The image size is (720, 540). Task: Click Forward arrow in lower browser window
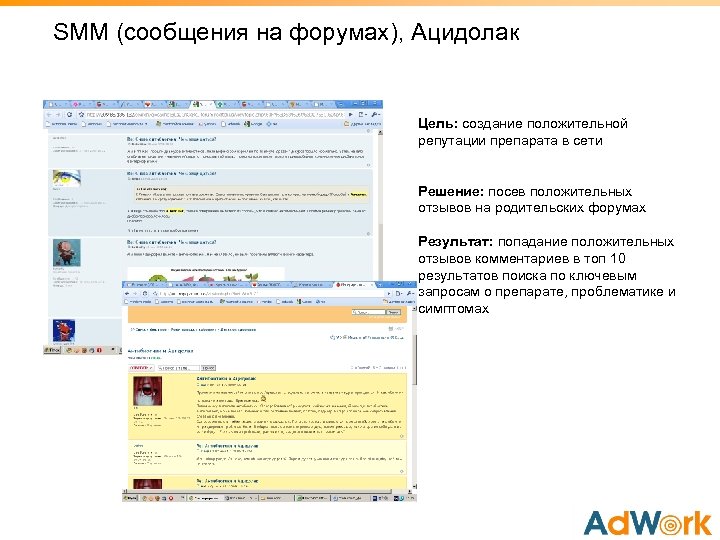135,293
